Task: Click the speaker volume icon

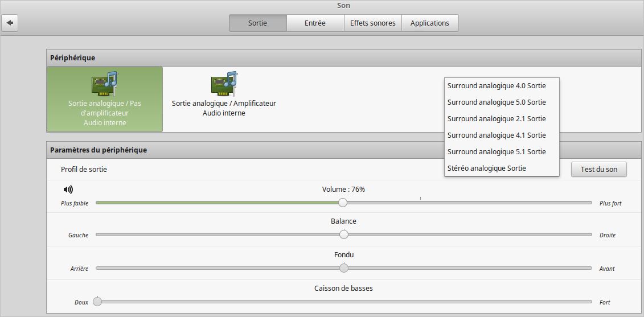Action: point(68,190)
